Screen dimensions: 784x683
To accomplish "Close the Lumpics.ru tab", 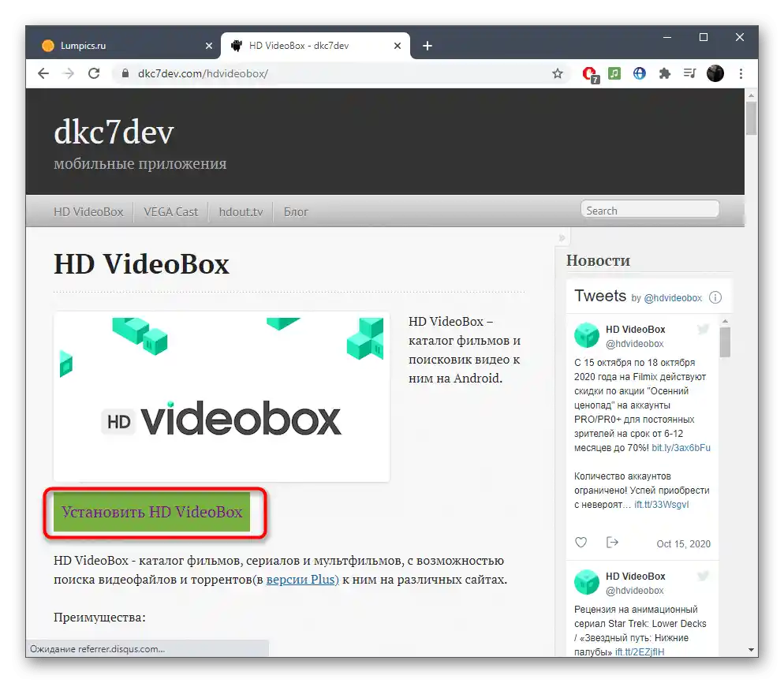I will tap(209, 46).
